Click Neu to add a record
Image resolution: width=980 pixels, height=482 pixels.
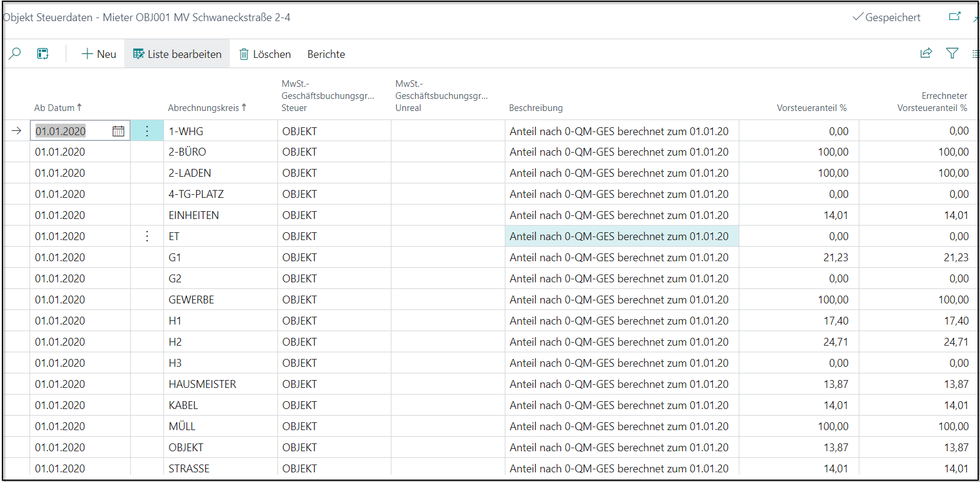[99, 54]
